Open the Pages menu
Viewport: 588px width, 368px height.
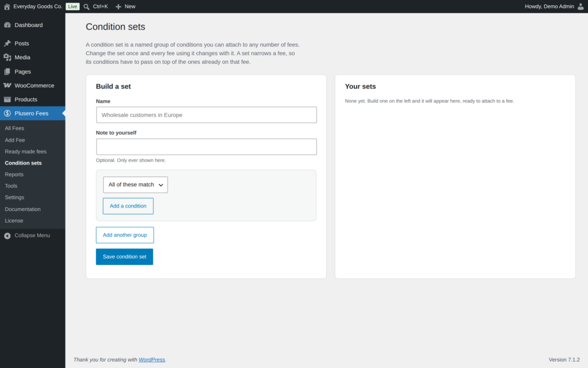point(33,71)
